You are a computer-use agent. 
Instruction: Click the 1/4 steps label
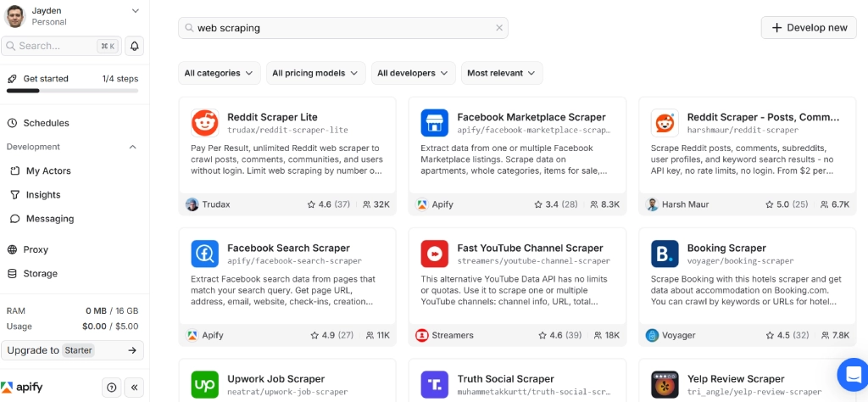[x=120, y=79]
